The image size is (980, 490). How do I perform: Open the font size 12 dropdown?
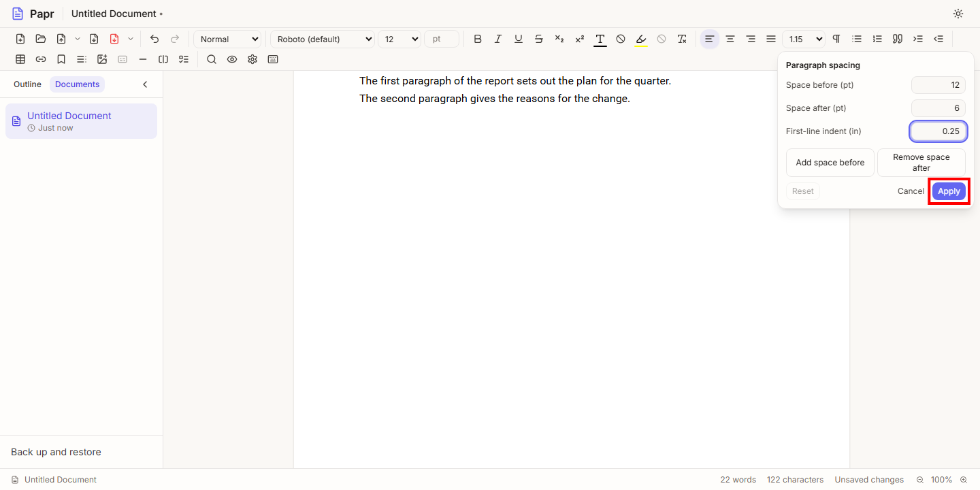pyautogui.click(x=399, y=39)
